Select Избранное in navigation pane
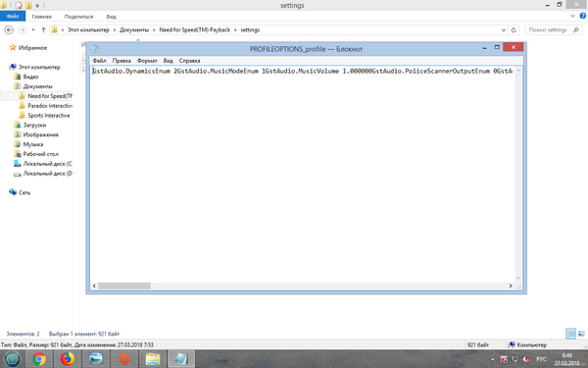This screenshot has height=368, width=588. pyautogui.click(x=32, y=48)
